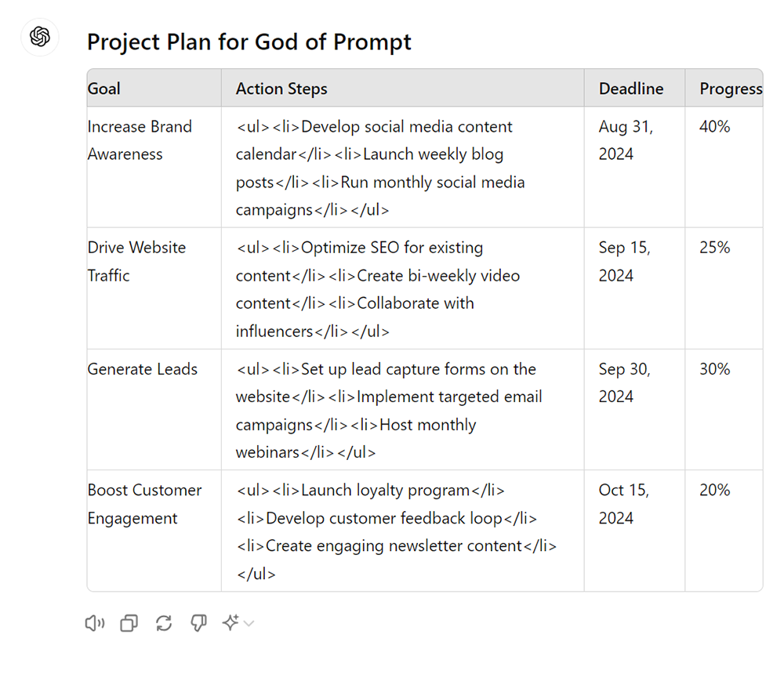This screenshot has height=674, width=784.
Task: Click the Aug 31, 2024 deadline cell
Action: pyautogui.click(x=626, y=140)
